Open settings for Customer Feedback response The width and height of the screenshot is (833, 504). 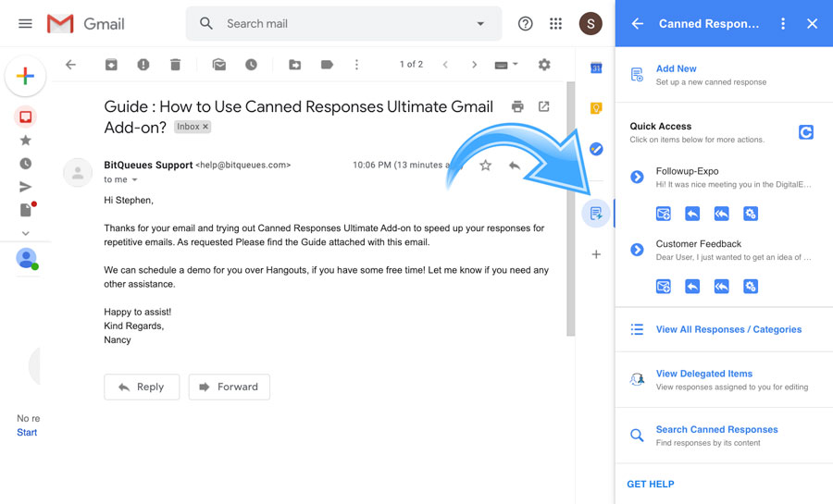(x=750, y=287)
